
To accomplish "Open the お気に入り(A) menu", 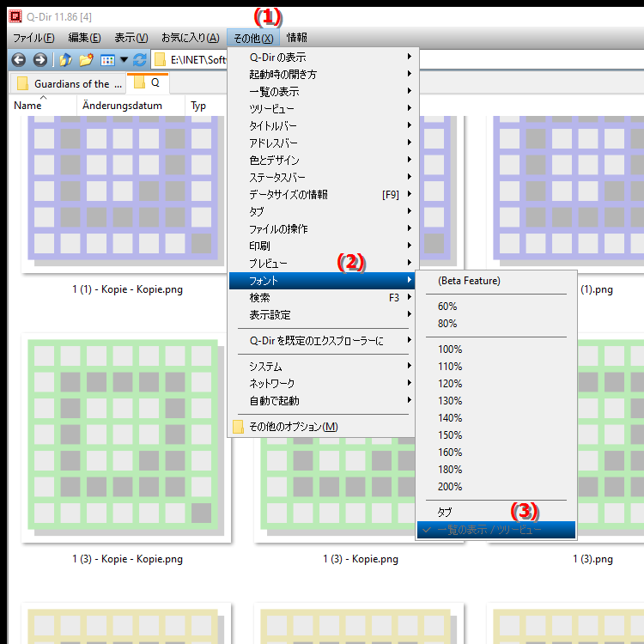I will [190, 38].
